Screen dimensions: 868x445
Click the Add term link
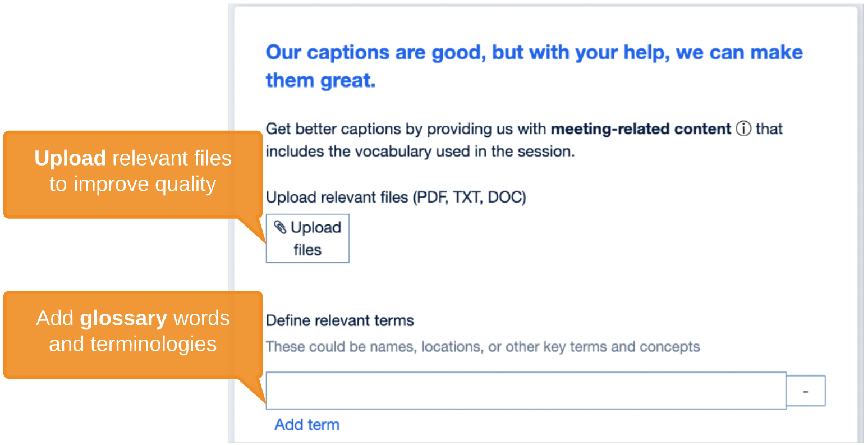coord(307,425)
